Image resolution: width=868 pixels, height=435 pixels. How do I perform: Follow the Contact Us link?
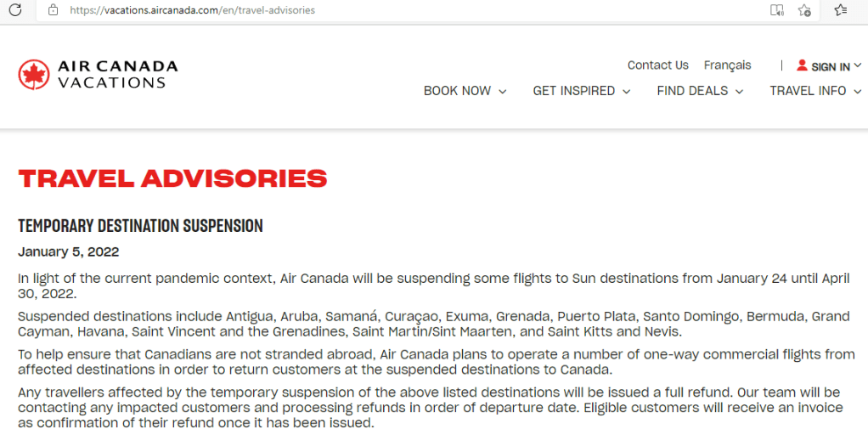(657, 65)
